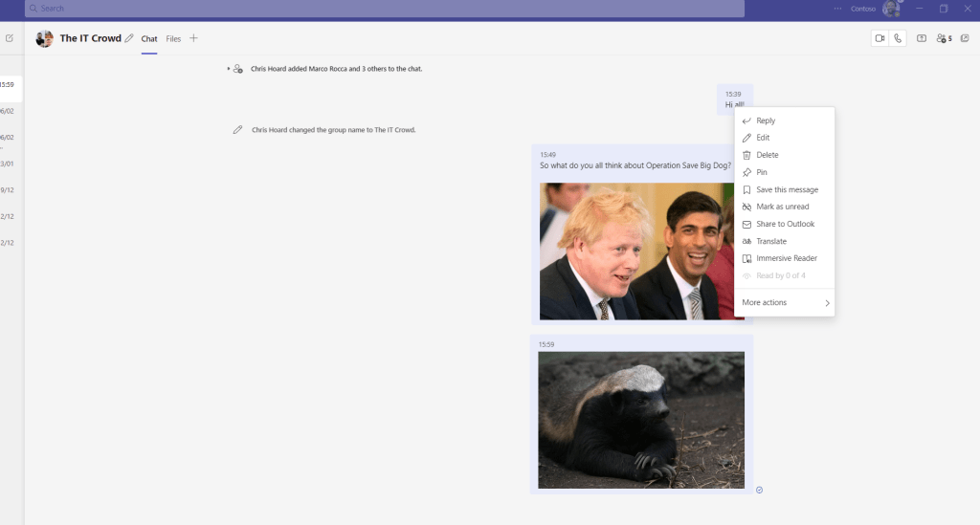Start a video call with the group

pos(880,38)
